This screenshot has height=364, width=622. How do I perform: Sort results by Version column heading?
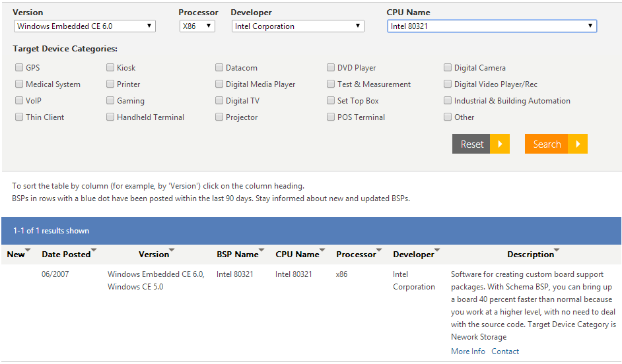pos(154,255)
